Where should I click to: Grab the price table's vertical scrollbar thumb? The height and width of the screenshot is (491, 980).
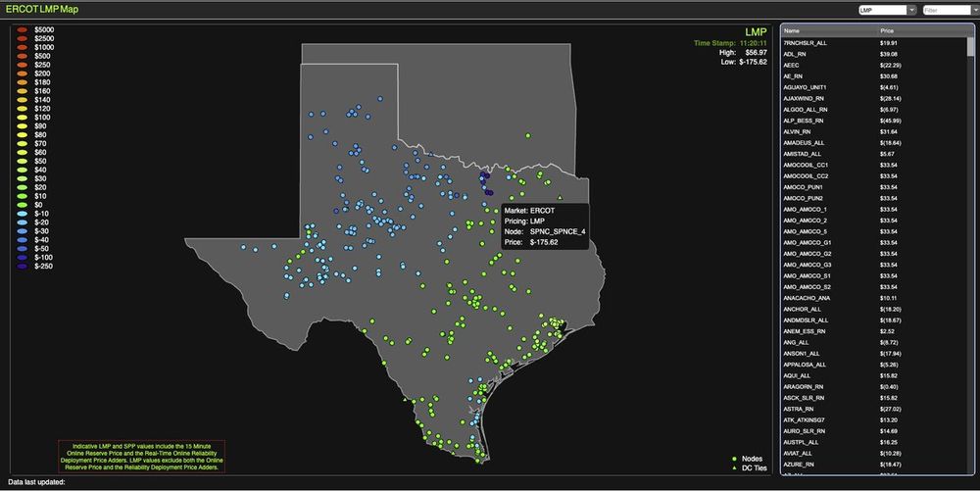tap(970, 47)
